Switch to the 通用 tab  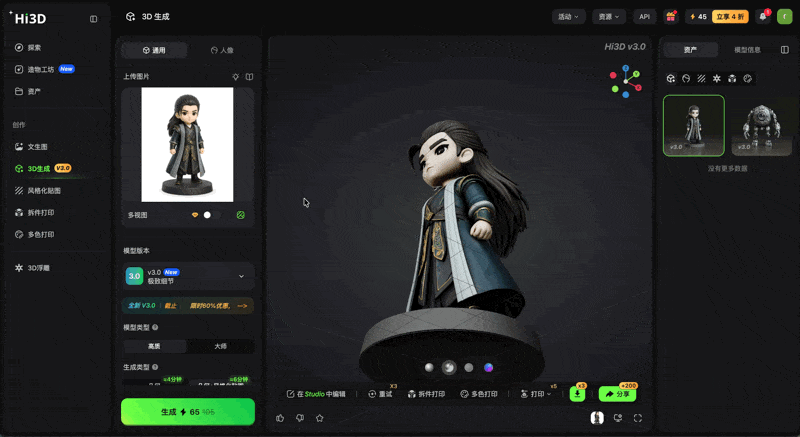click(x=154, y=50)
